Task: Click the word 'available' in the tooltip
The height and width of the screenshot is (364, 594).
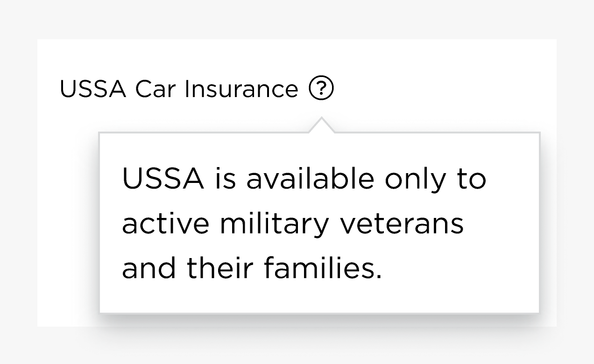Action: [x=310, y=179]
